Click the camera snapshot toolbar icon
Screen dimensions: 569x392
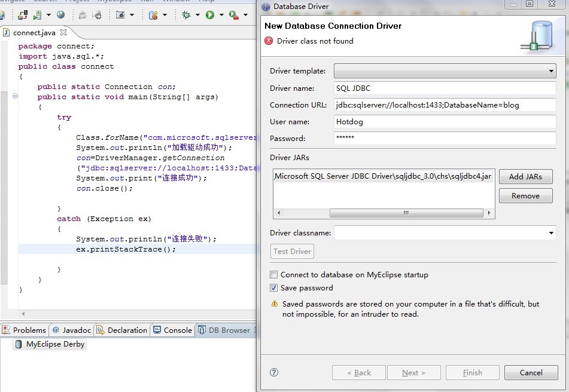[x=120, y=15]
